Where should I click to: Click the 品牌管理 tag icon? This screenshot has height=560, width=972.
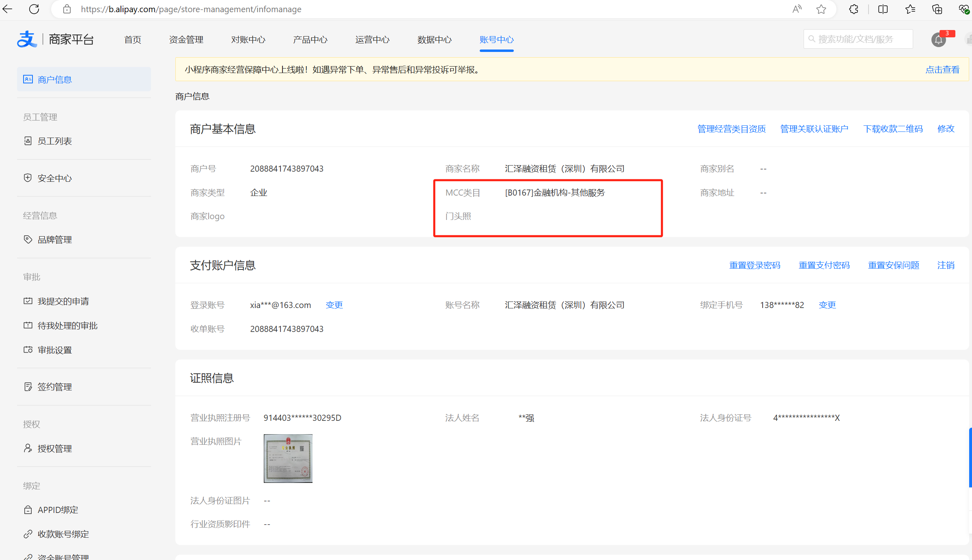click(x=28, y=239)
